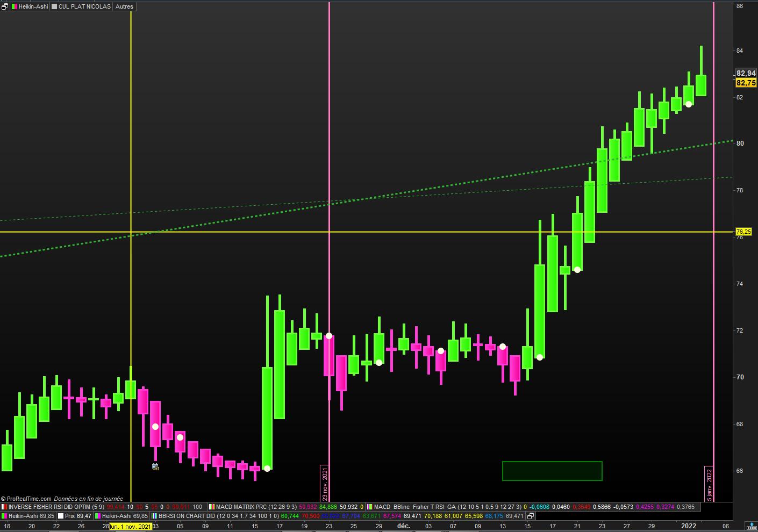This screenshot has height=532, width=758.
Task: Click the MACD BBline Fisher color swatch icon
Action: [x=369, y=507]
